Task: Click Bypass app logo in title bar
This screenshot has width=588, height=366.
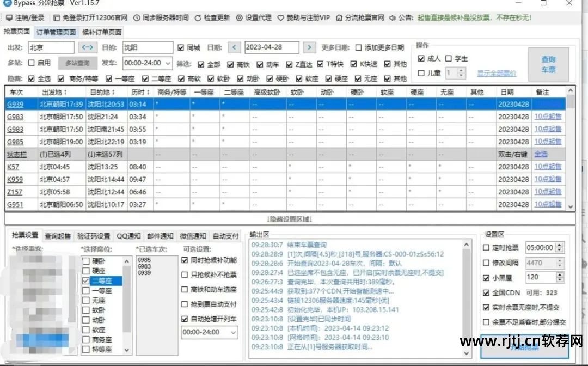Action: (x=7, y=3)
